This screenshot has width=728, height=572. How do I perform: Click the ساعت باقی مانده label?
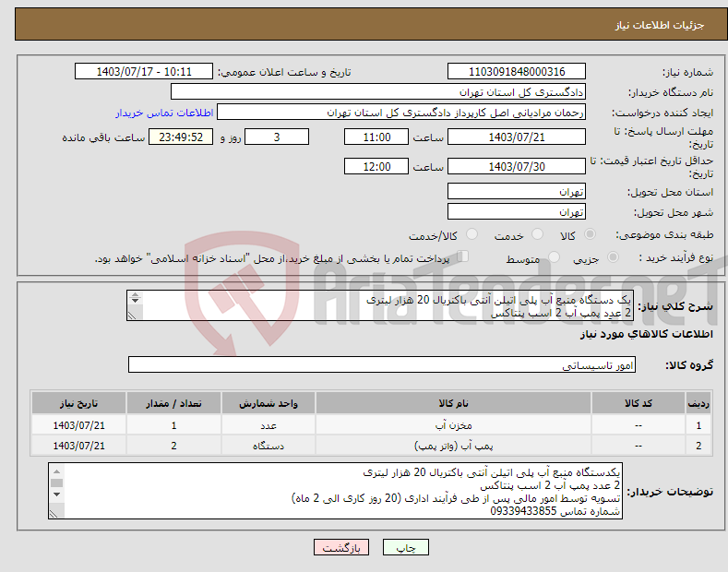[103, 137]
